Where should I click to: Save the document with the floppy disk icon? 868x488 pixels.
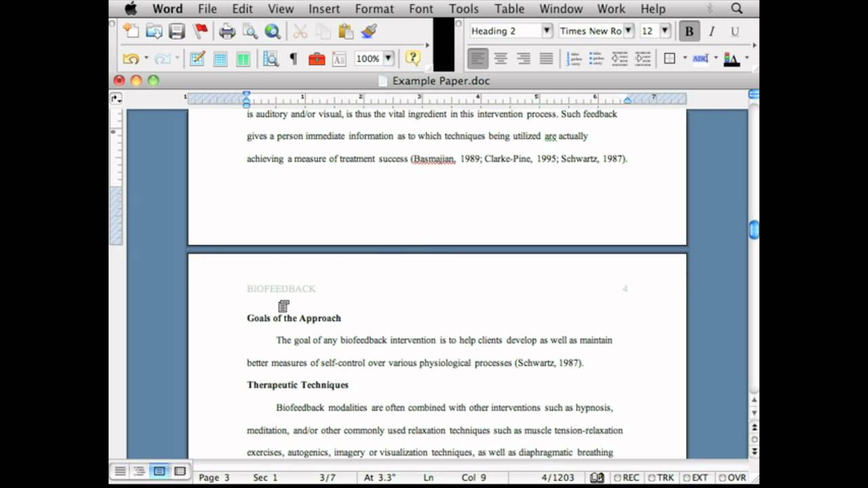pos(177,30)
